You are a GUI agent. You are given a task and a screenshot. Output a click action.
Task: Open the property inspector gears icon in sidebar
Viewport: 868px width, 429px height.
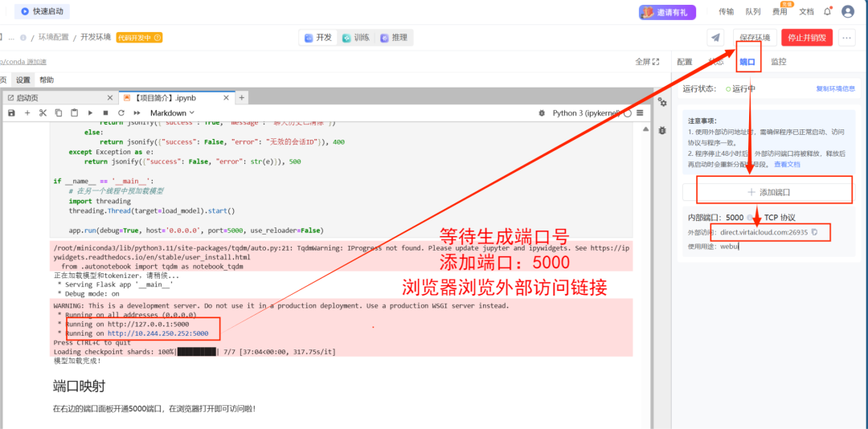[662, 102]
